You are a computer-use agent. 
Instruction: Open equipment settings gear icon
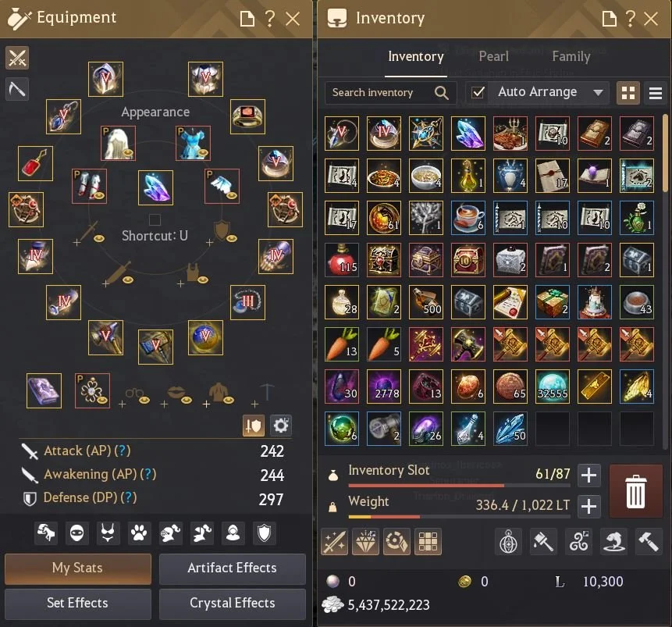pos(281,426)
